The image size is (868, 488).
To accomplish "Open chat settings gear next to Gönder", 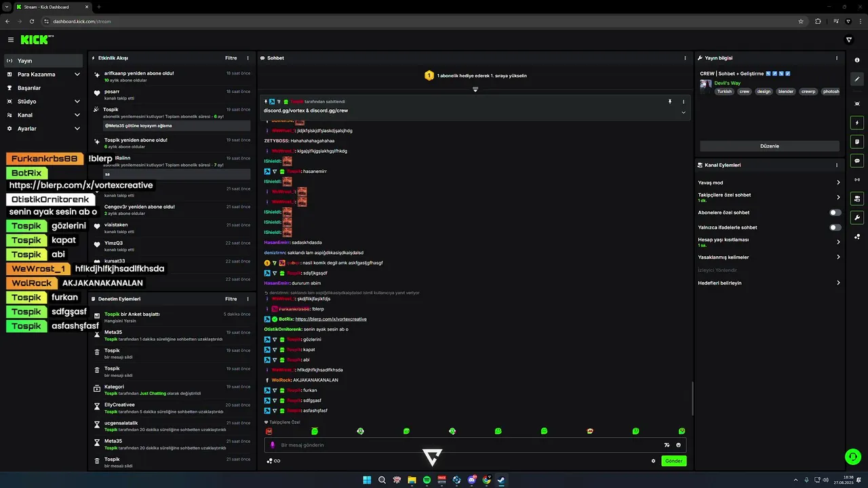I will tap(654, 461).
